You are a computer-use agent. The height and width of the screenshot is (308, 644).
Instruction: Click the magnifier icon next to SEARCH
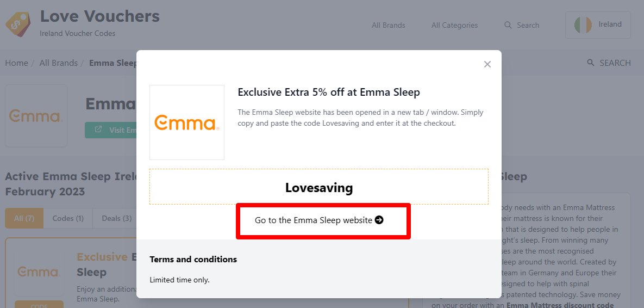[591, 63]
